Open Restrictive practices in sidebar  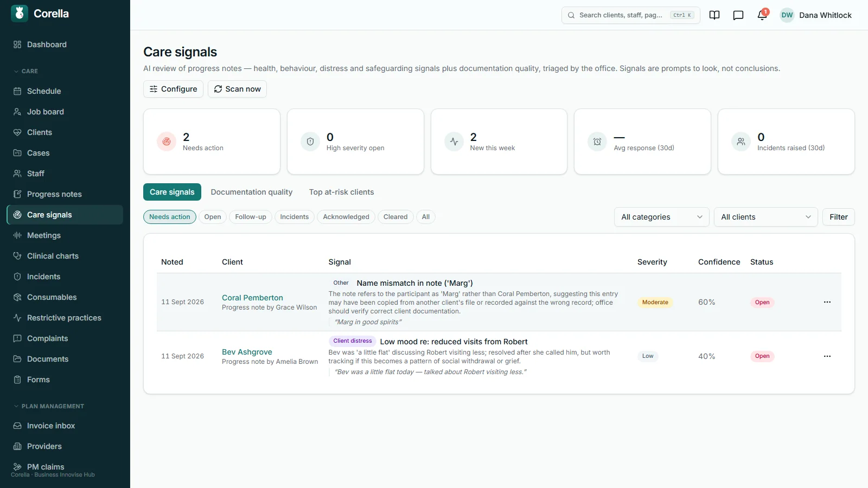65,318
